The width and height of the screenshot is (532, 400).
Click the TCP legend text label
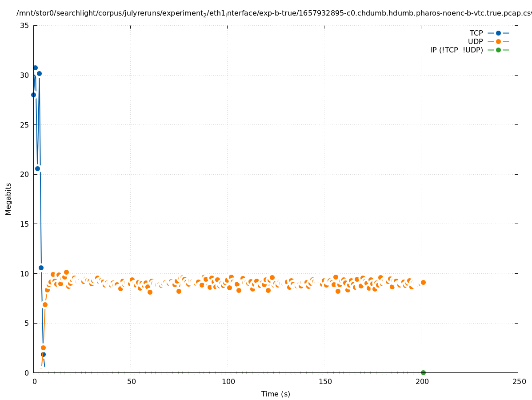coord(476,33)
